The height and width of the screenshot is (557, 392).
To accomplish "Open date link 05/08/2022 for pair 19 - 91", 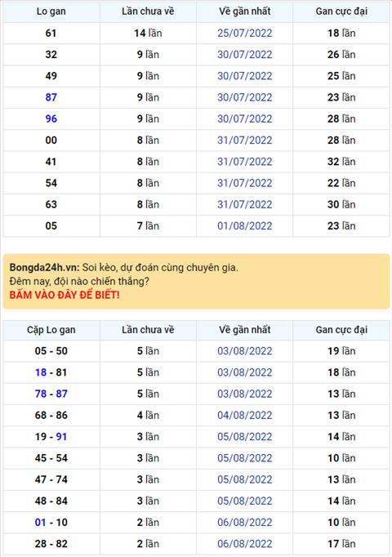I will [245, 437].
